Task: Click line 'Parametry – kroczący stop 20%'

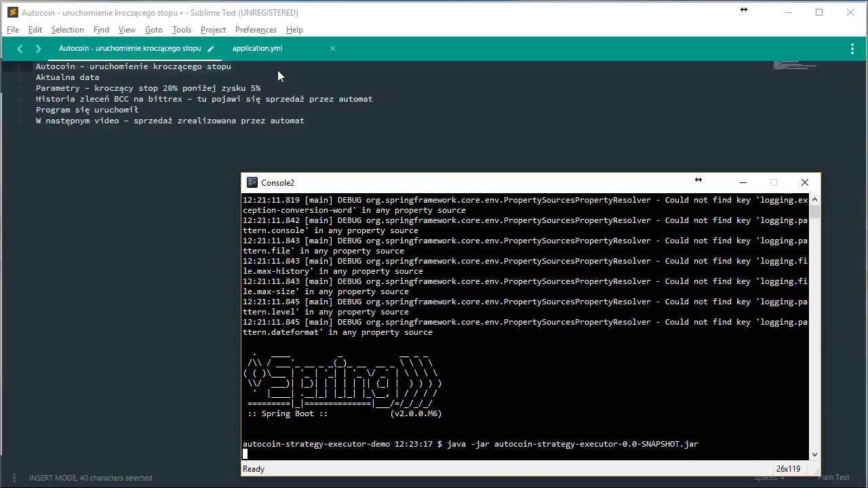Action: (148, 88)
